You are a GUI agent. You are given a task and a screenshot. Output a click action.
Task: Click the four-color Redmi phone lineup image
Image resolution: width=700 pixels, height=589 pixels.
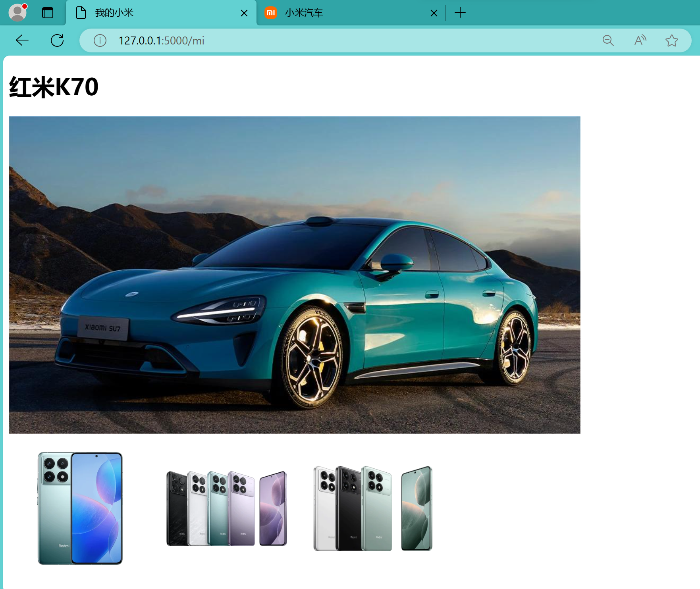pos(227,508)
